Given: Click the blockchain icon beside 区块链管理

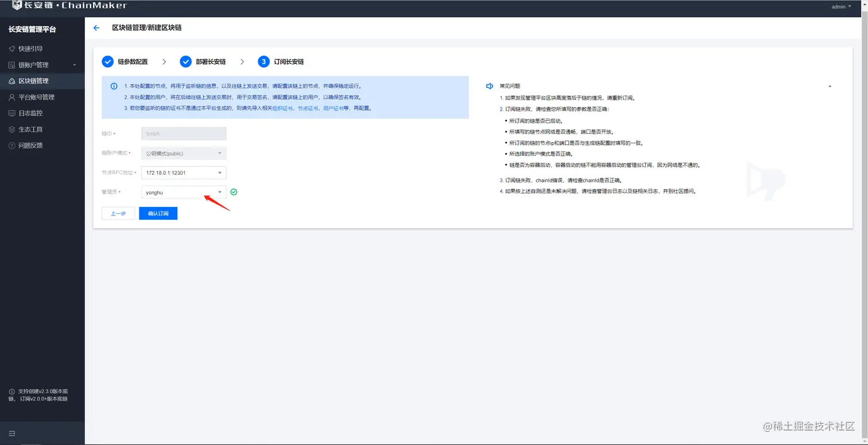Looking at the screenshot, I should click(x=12, y=81).
